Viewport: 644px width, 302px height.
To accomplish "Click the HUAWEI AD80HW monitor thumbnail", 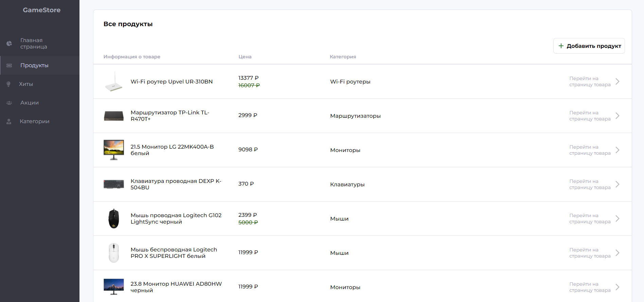I will pos(114,287).
